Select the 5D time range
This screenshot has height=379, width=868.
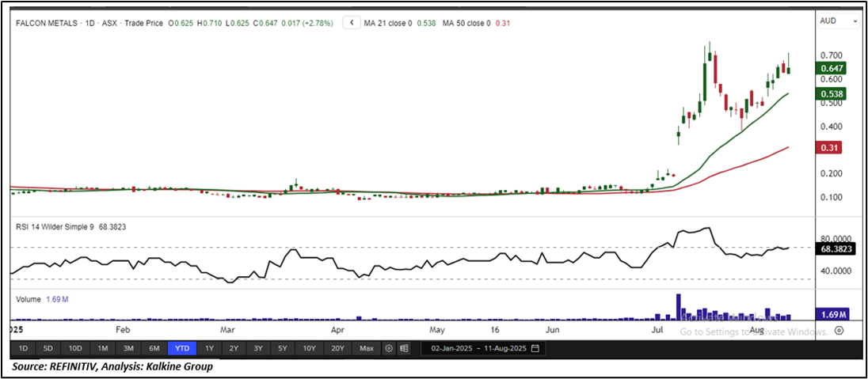click(x=48, y=349)
